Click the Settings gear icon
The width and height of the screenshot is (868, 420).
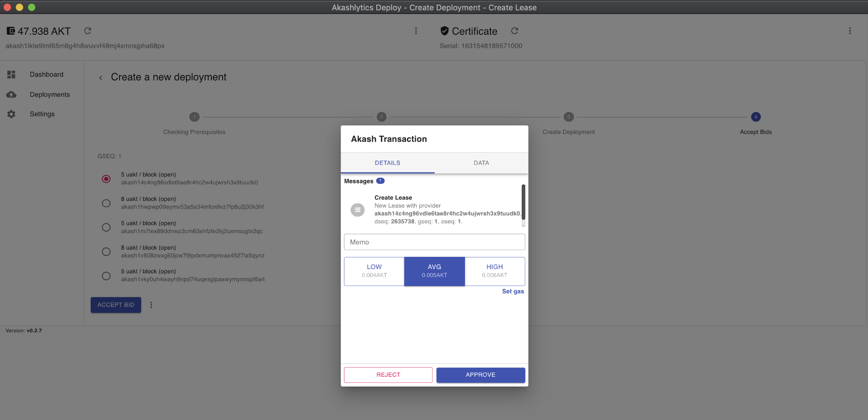pos(11,114)
